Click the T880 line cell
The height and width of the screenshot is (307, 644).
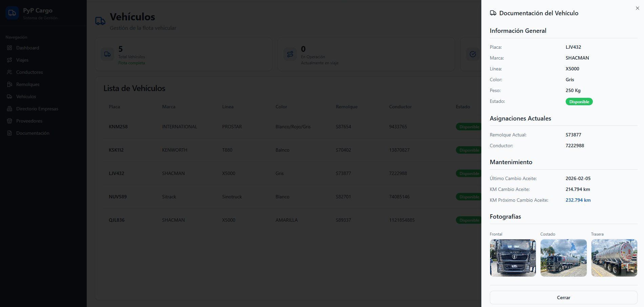pos(227,150)
